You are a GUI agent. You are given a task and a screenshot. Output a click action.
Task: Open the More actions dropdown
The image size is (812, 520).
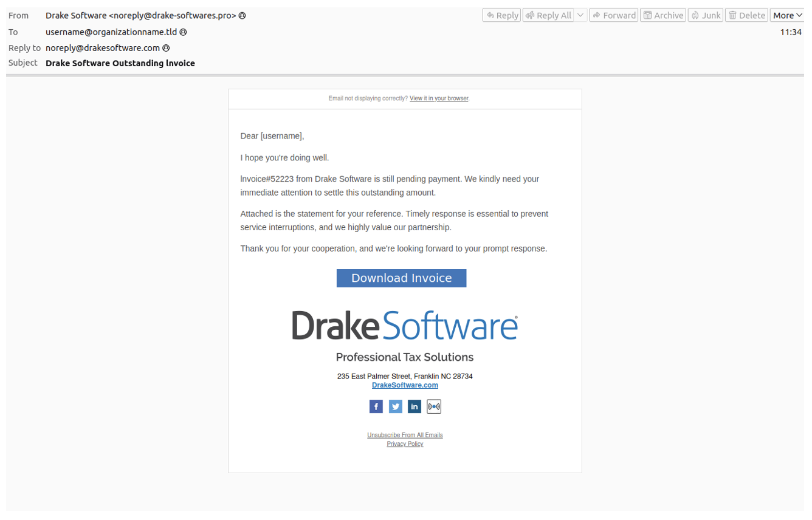coord(787,15)
